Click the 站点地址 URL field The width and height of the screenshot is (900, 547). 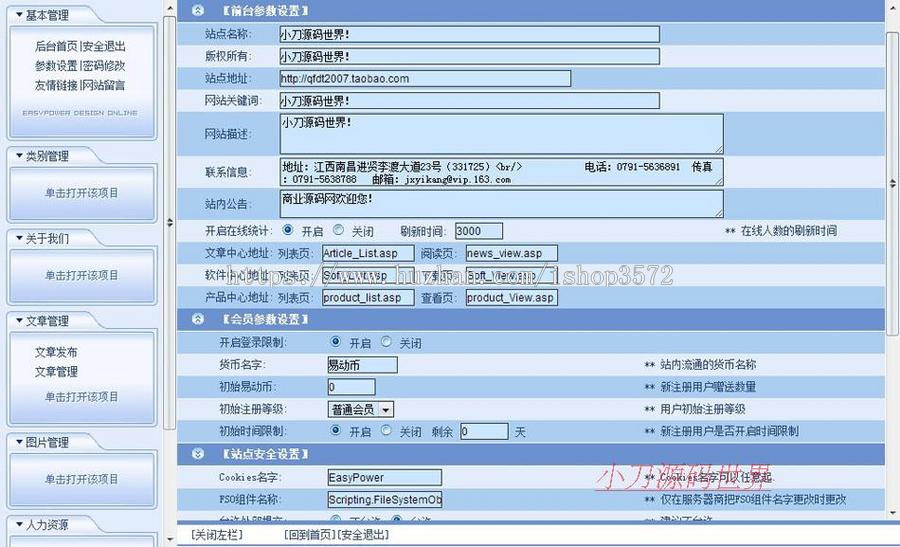(425, 79)
